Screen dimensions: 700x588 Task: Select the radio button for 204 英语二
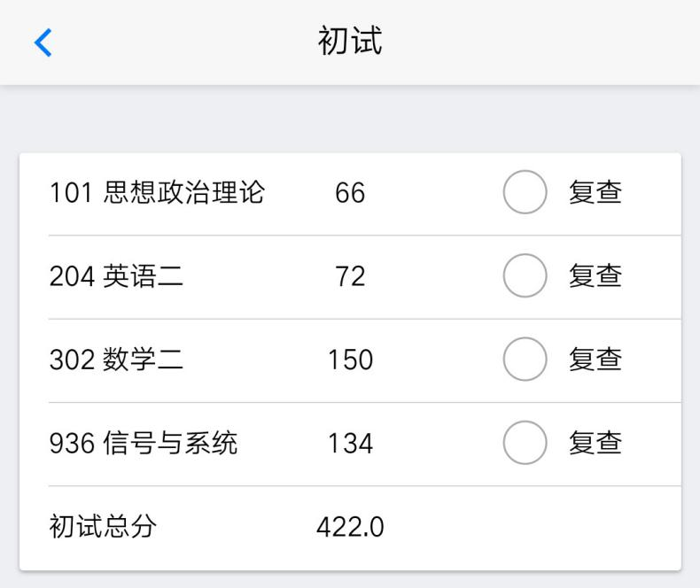coord(525,275)
